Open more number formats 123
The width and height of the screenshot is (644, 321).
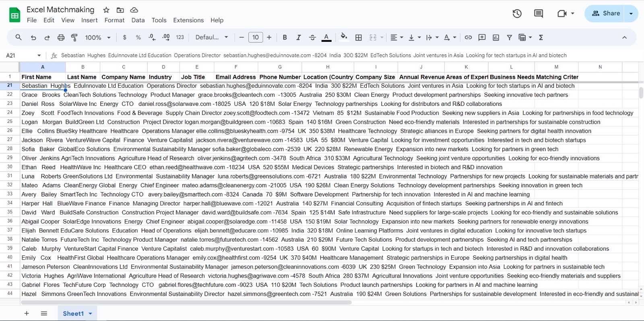pyautogui.click(x=180, y=37)
